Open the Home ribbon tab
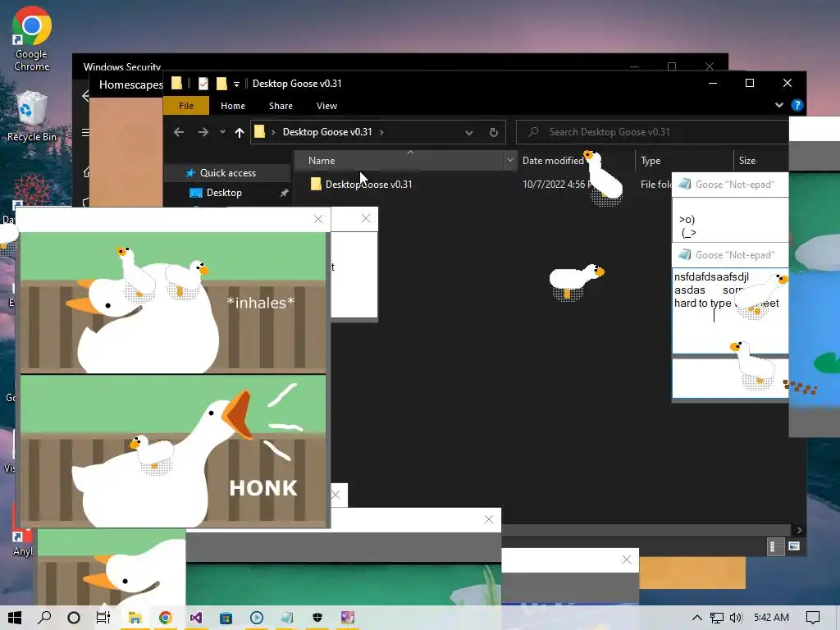Screen dimensions: 840x630 click(232, 106)
